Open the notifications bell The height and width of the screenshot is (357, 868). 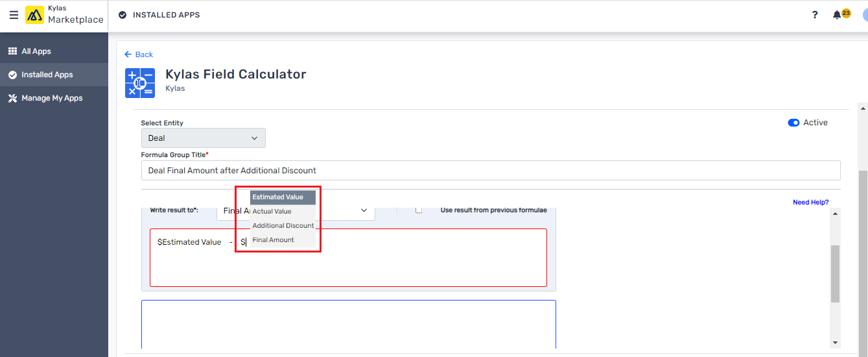point(837,15)
